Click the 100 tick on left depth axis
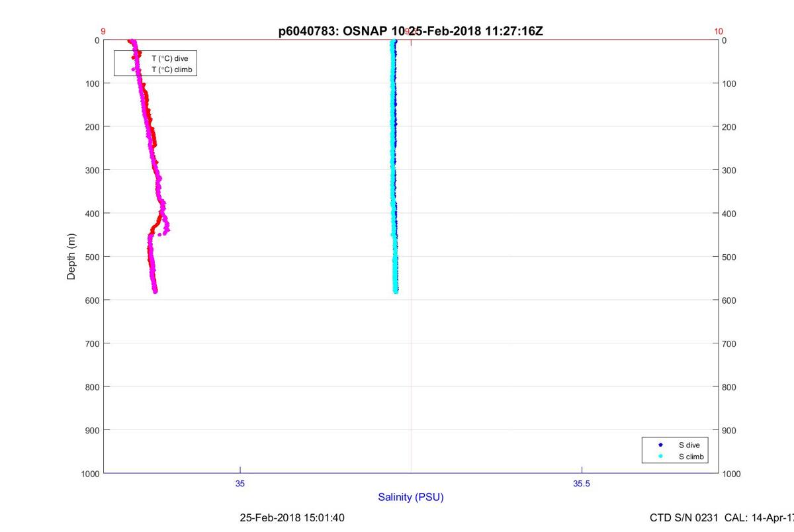 click(93, 83)
